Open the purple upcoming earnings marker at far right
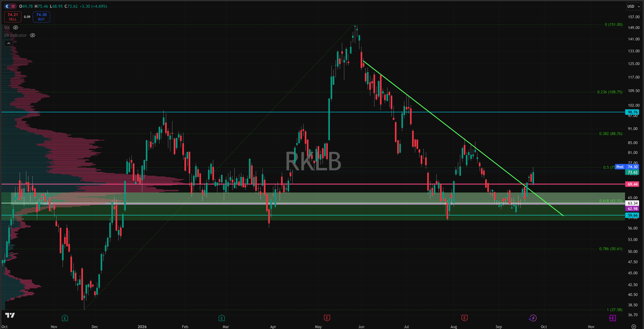The height and width of the screenshot is (329, 644). point(612,318)
